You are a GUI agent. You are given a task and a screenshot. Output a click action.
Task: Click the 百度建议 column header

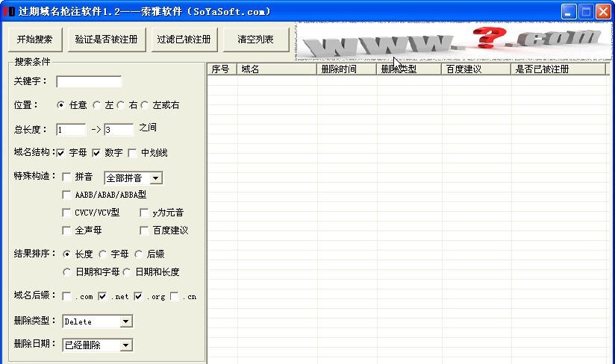point(476,69)
